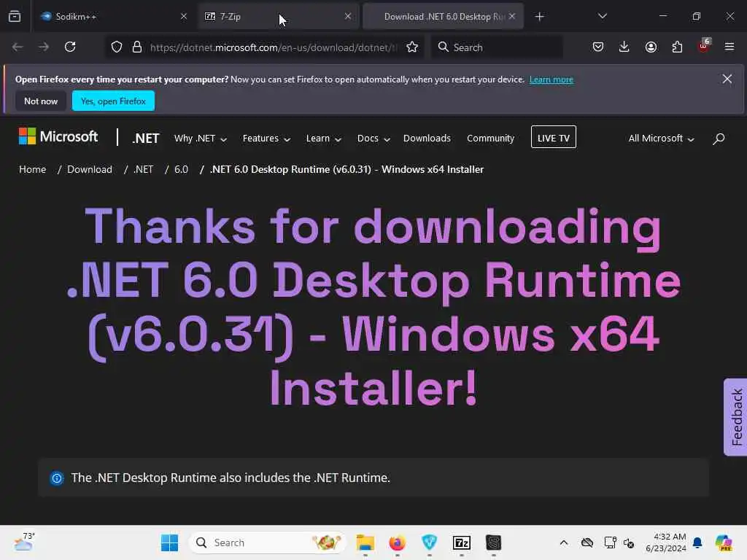
Task: Open the Downloads nav item
Action: [x=427, y=138]
